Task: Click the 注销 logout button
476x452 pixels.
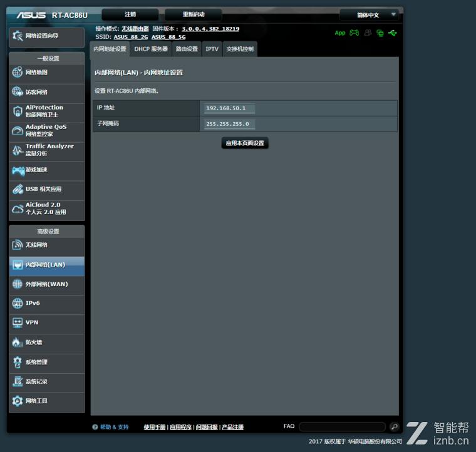Action: click(130, 14)
